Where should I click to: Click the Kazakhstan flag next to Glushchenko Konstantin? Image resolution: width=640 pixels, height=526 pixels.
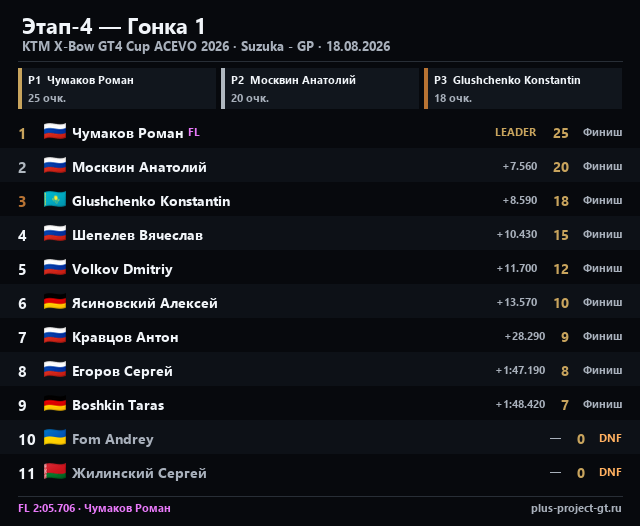[55, 200]
